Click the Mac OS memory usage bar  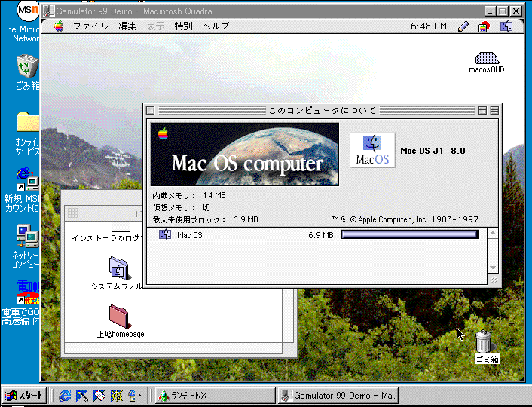click(410, 234)
